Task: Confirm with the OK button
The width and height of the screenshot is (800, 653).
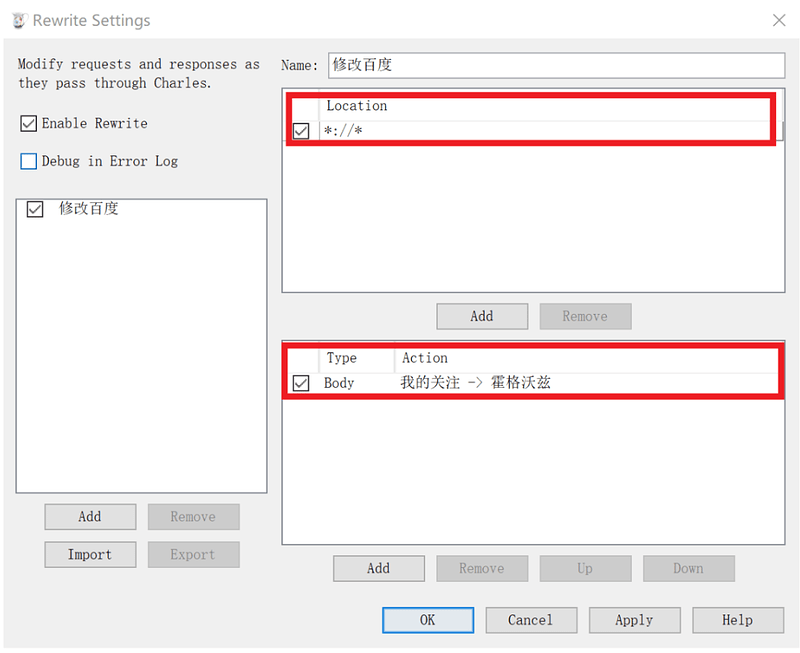Action: [428, 620]
